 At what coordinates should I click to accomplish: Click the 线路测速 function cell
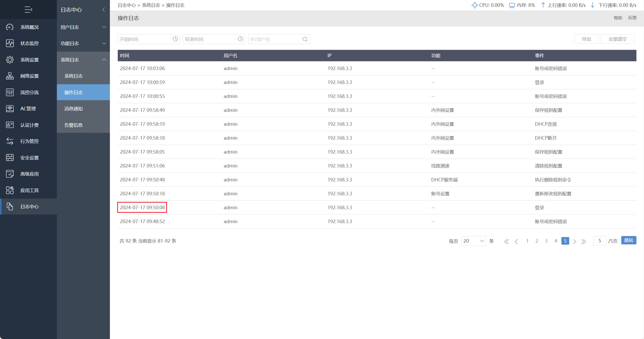point(440,166)
